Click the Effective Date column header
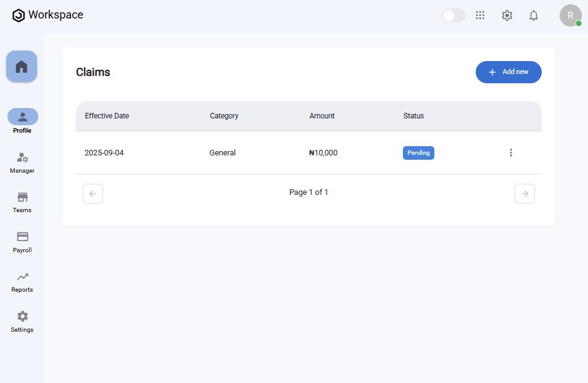 pyautogui.click(x=107, y=116)
